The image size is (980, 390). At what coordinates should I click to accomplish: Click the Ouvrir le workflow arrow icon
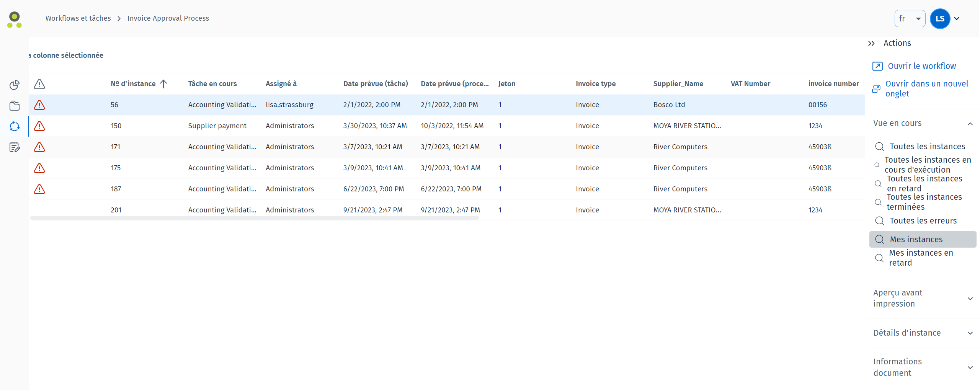877,66
